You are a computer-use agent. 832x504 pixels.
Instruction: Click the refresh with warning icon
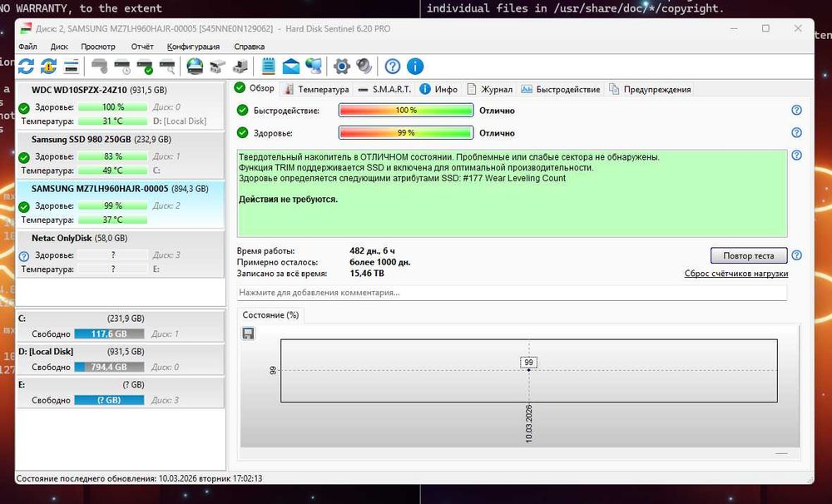pyautogui.click(x=48, y=67)
